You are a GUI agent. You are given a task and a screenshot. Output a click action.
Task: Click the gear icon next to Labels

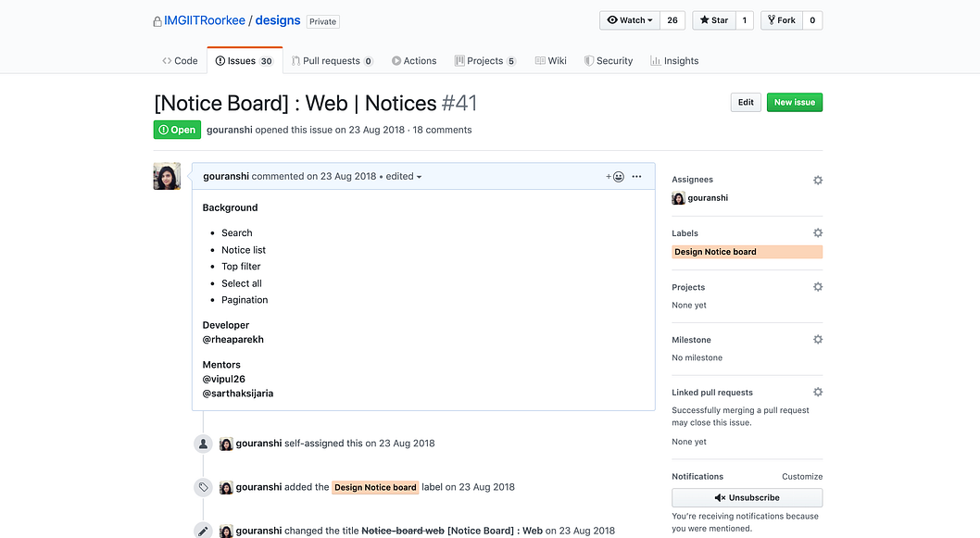[x=818, y=232]
